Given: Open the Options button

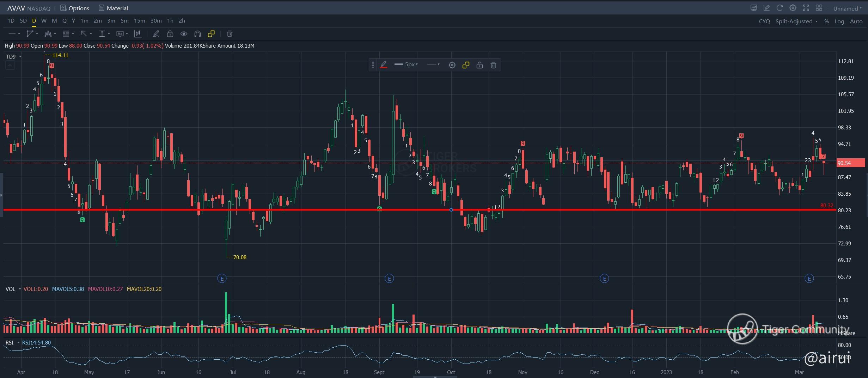Looking at the screenshot, I should 75,8.
